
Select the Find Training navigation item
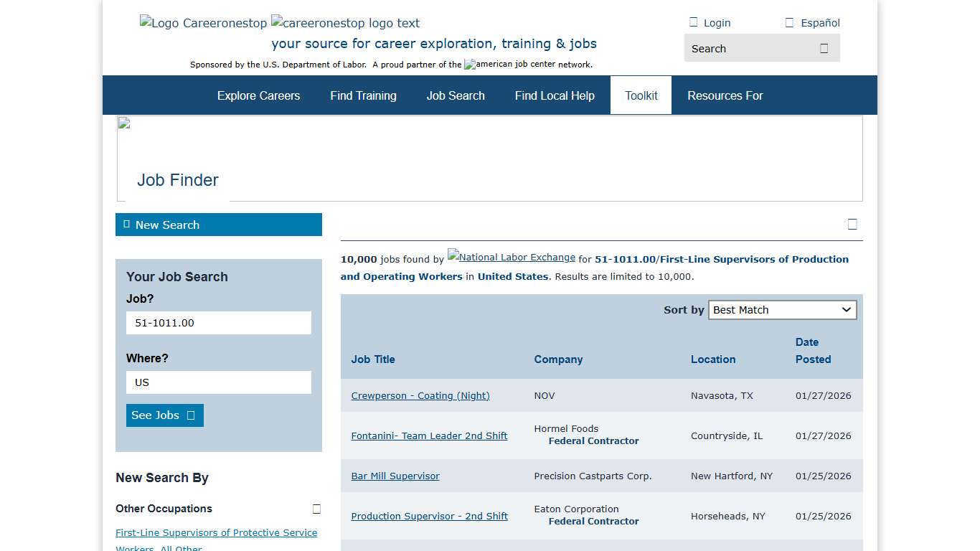(x=363, y=95)
